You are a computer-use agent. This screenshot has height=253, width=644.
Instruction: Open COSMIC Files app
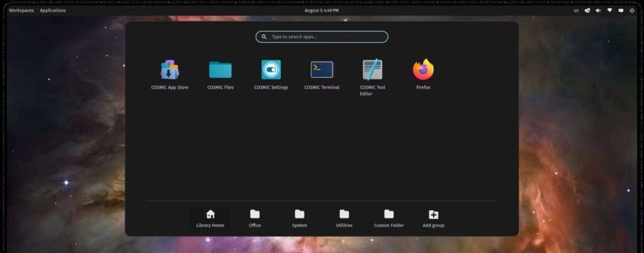pyautogui.click(x=220, y=70)
